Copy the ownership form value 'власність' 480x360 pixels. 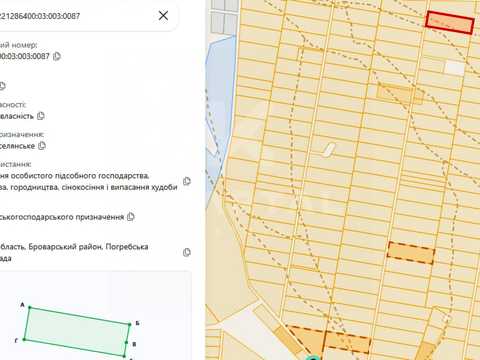pos(41,116)
